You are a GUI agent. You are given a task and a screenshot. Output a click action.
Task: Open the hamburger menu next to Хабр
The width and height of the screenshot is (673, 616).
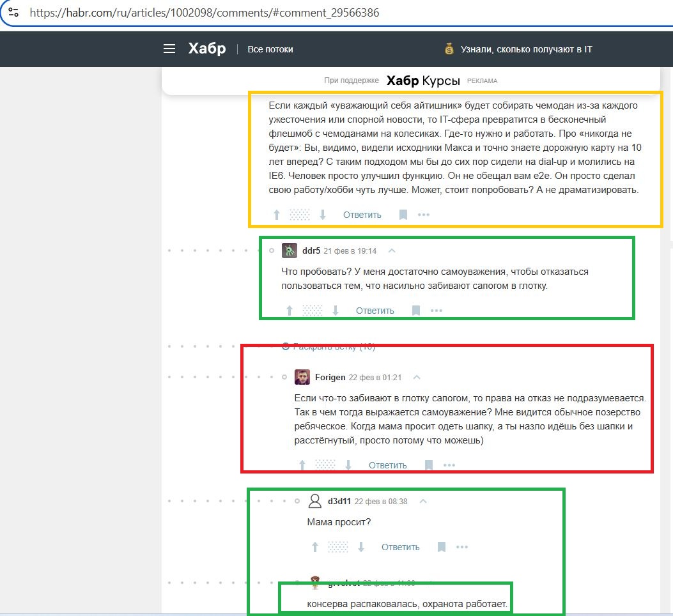169,49
